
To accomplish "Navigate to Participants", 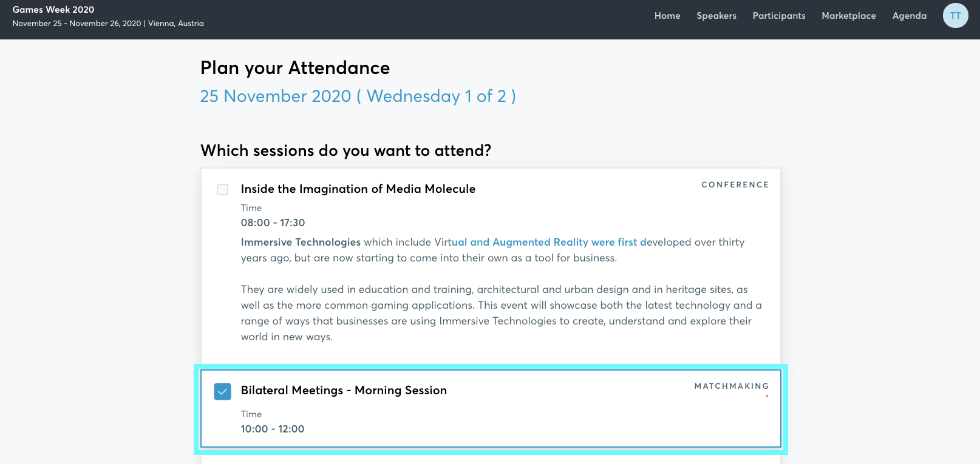I will [x=778, y=16].
